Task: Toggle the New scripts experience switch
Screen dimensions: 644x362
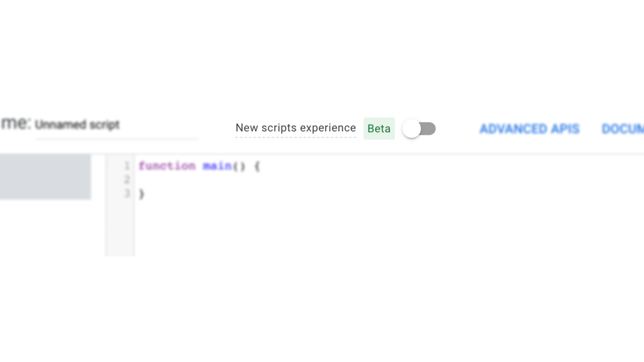Action: (x=420, y=129)
